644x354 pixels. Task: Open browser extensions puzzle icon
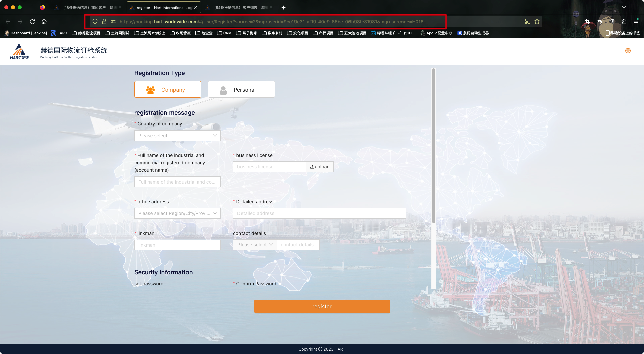pos(624,22)
